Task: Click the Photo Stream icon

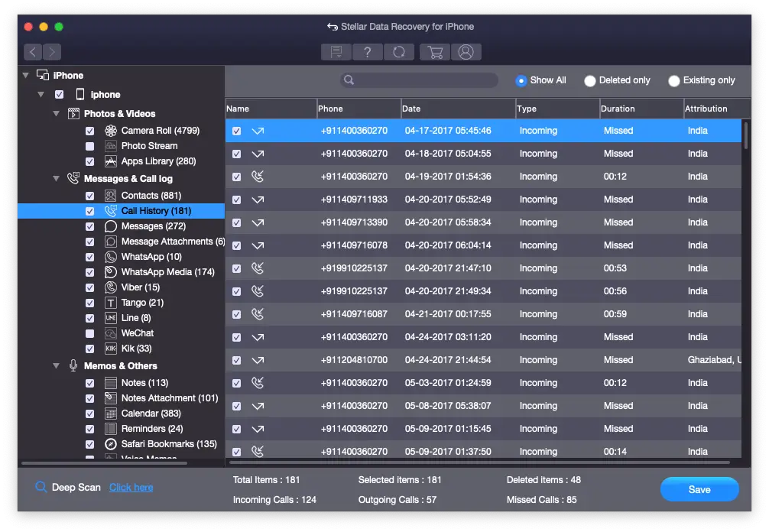Action: (x=111, y=146)
